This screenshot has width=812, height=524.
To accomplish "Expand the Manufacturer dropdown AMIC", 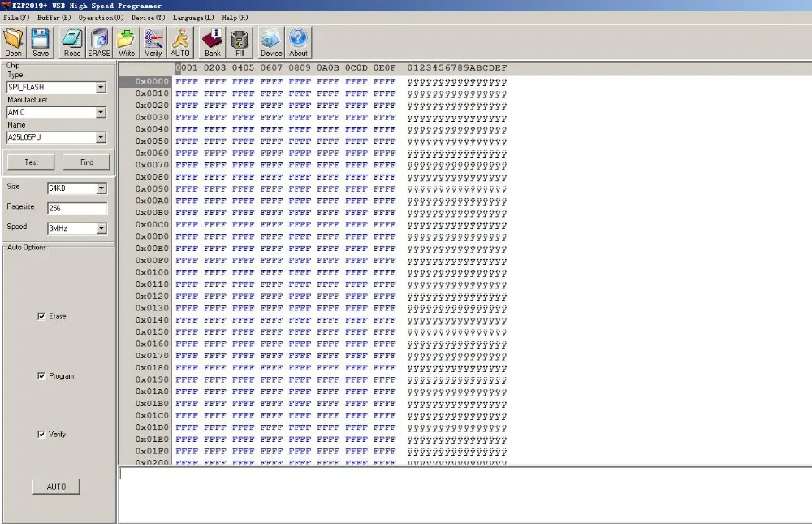I will [101, 112].
